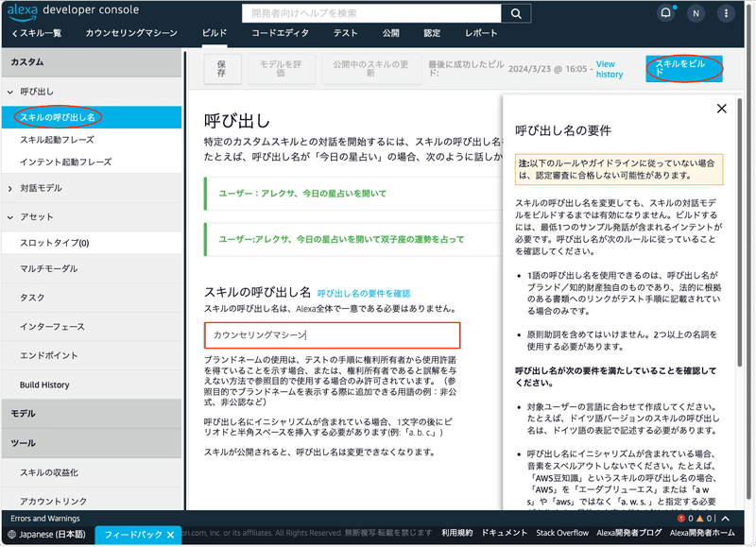The width and height of the screenshot is (756, 547).
Task: Click the globe language icon
Action: click(x=12, y=534)
